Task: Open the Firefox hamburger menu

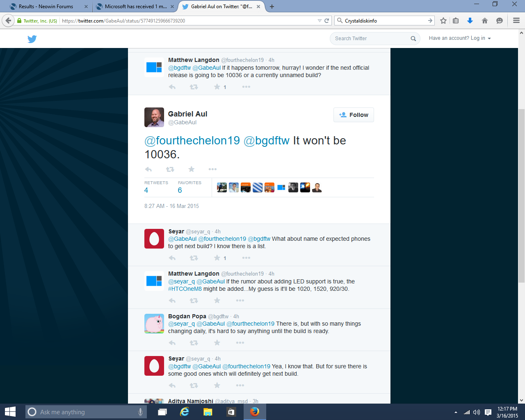Action: [x=516, y=21]
